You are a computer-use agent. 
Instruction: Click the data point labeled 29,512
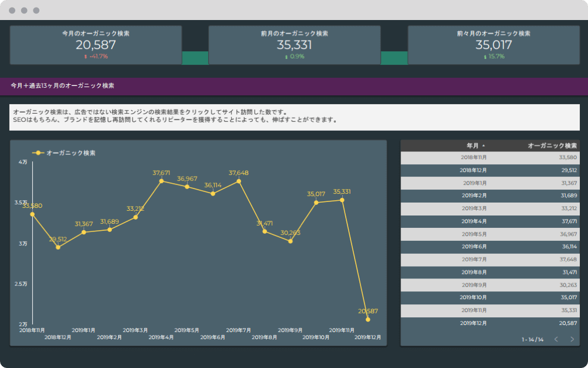[x=57, y=248]
